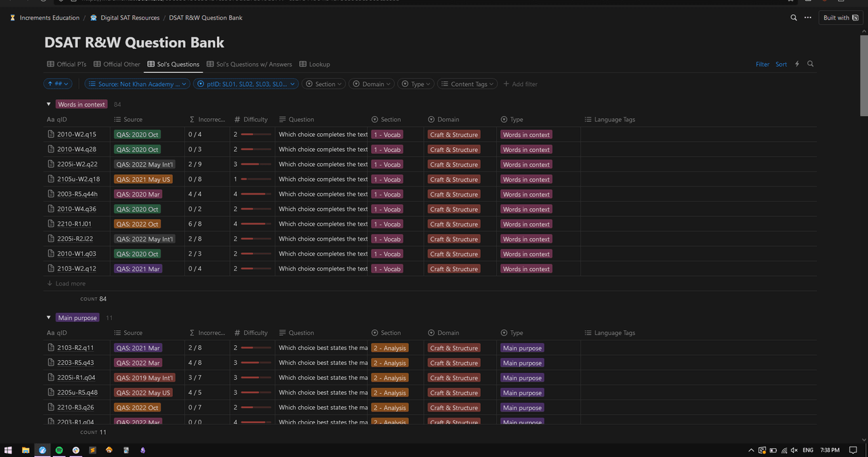Click Load more under Words in context
Image resolution: width=868 pixels, height=457 pixels.
point(66,283)
